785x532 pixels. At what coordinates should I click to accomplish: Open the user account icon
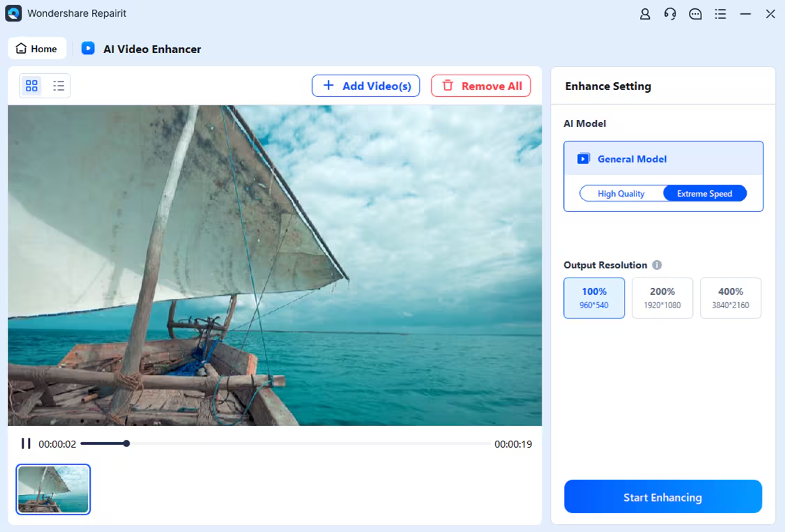(x=645, y=14)
